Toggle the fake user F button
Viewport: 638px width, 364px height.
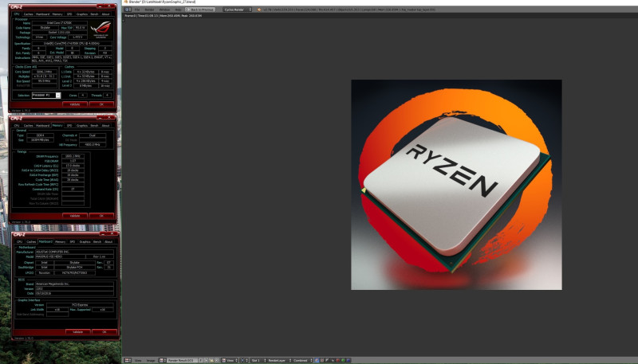pos(201,360)
